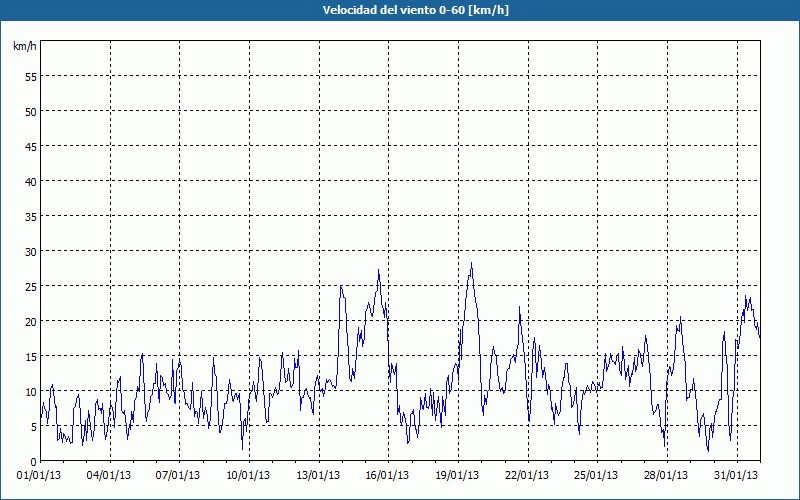Click the y-axis value 55
Image resolution: width=800 pixels, height=500 pixels.
pyautogui.click(x=31, y=77)
